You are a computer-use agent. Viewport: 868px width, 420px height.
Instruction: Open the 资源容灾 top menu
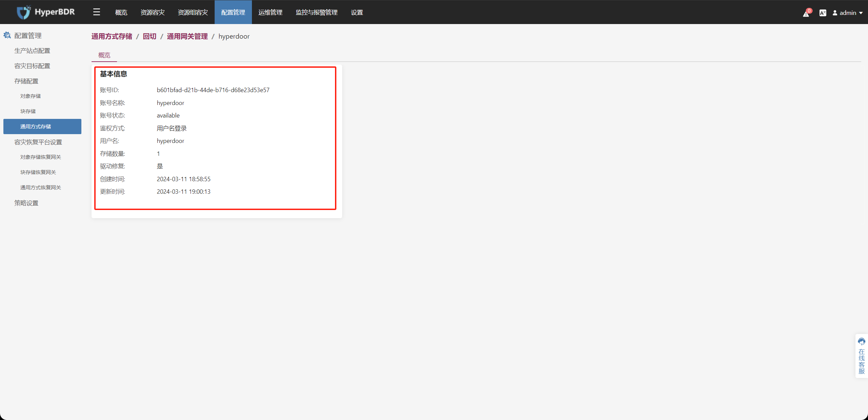click(x=153, y=12)
